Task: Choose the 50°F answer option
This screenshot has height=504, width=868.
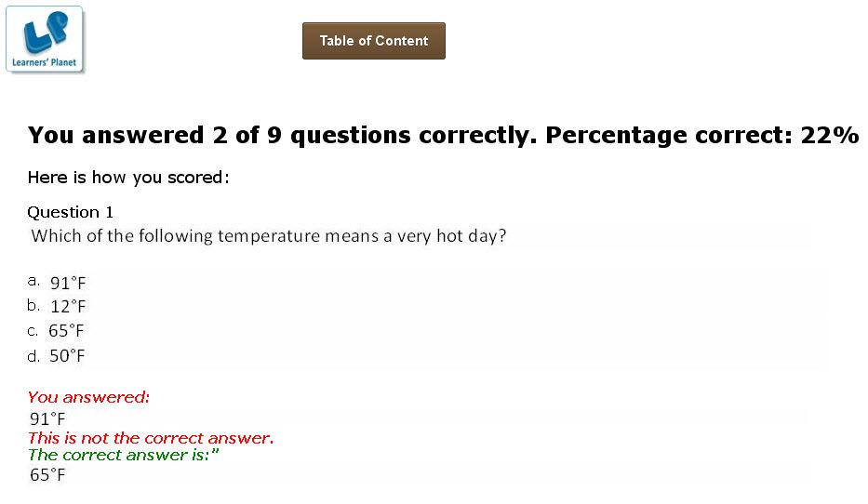Action: click(67, 356)
